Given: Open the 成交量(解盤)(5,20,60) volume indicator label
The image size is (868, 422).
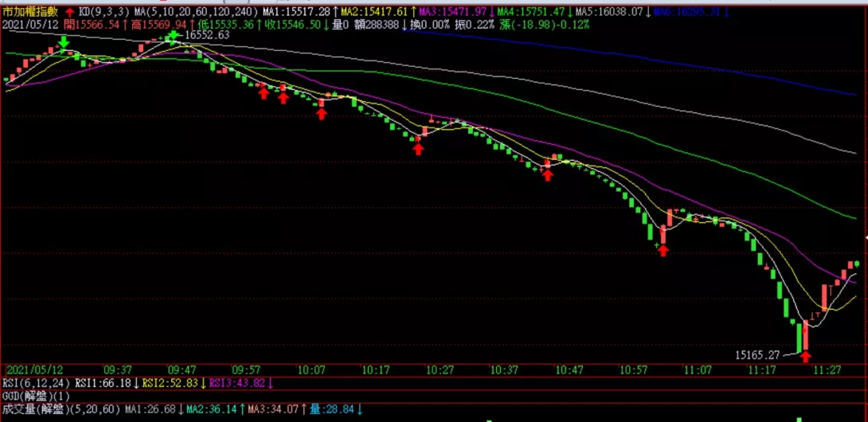Looking at the screenshot, I should tap(61, 409).
